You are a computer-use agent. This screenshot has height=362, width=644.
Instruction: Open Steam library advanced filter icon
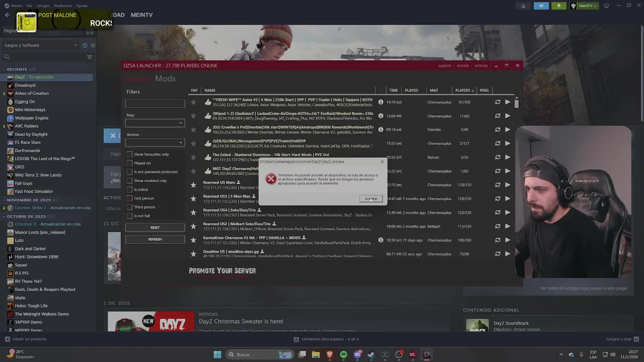[90, 57]
